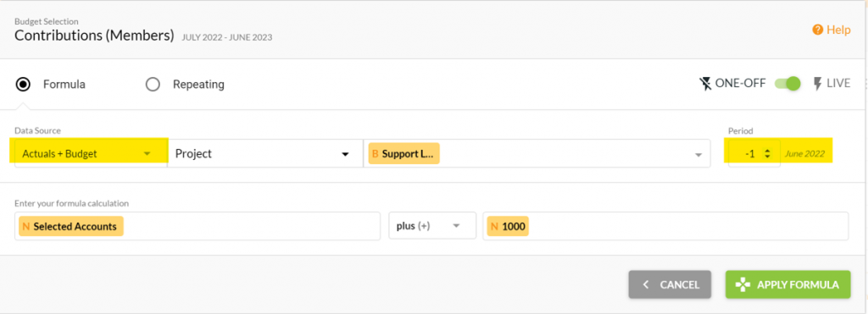Click the LIVE lightning bolt icon
This screenshot has width=868, height=314.
pyautogui.click(x=818, y=84)
